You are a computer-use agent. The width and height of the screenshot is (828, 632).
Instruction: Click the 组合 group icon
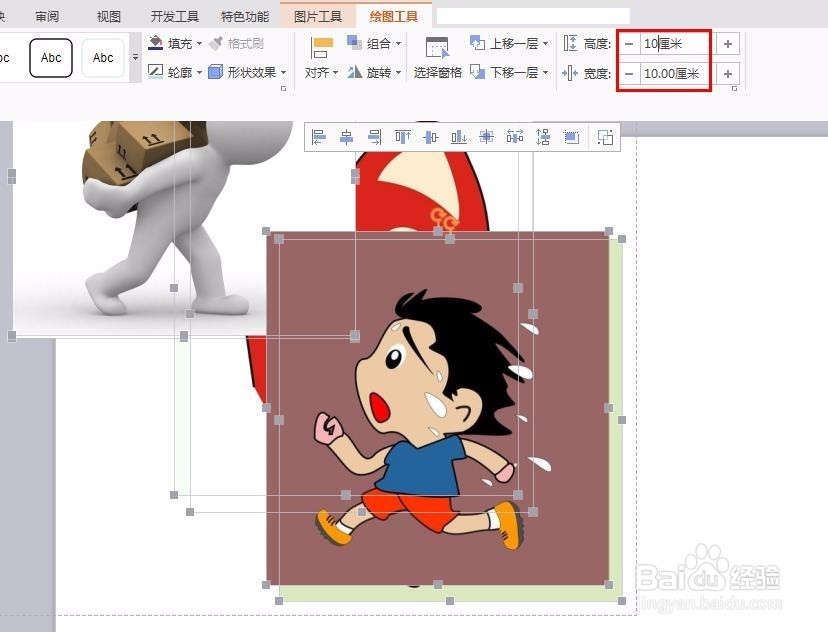point(354,42)
